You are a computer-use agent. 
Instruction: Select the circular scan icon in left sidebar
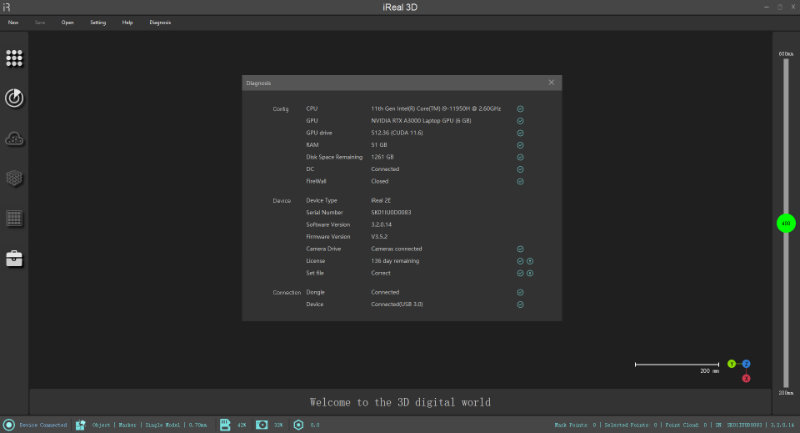[14, 98]
